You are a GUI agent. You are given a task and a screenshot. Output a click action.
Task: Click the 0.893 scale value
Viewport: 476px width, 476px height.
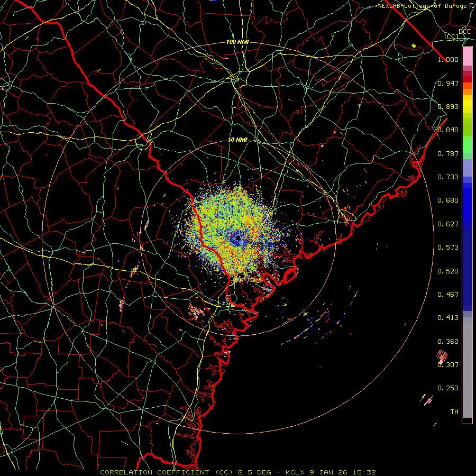tap(448, 106)
